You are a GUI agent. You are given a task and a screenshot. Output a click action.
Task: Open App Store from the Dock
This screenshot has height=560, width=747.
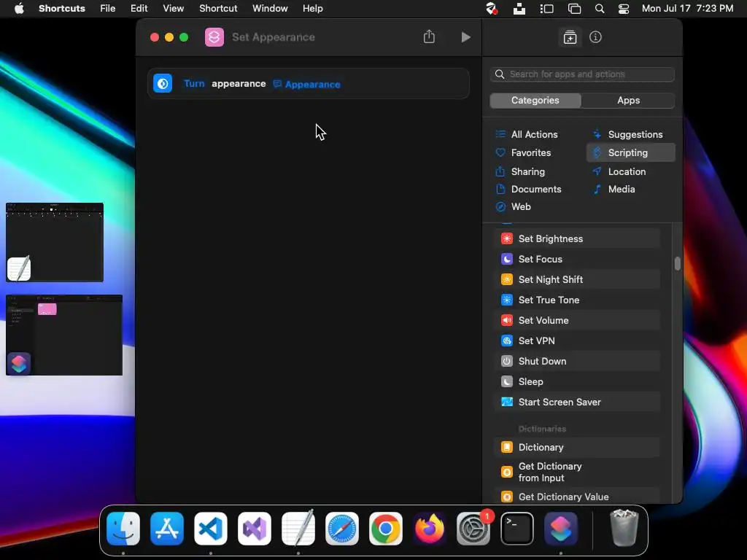click(167, 529)
